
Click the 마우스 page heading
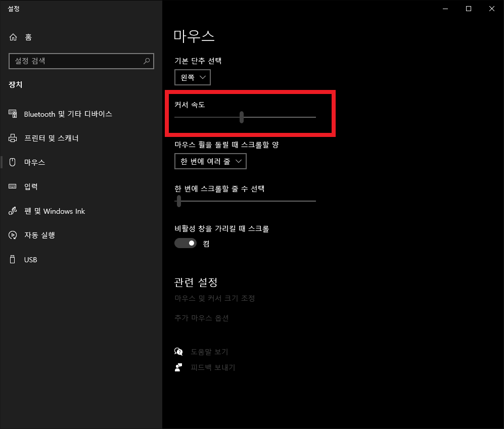coord(194,36)
